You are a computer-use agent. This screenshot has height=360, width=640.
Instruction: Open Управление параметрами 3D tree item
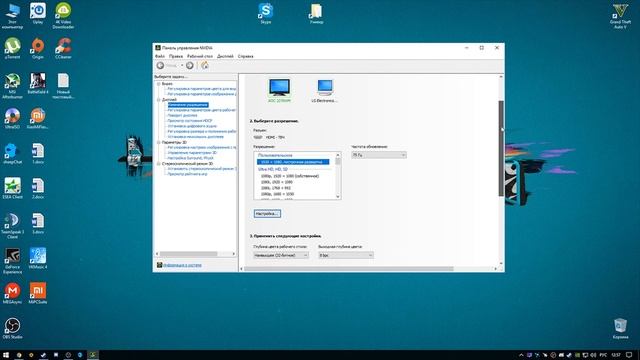(192, 153)
